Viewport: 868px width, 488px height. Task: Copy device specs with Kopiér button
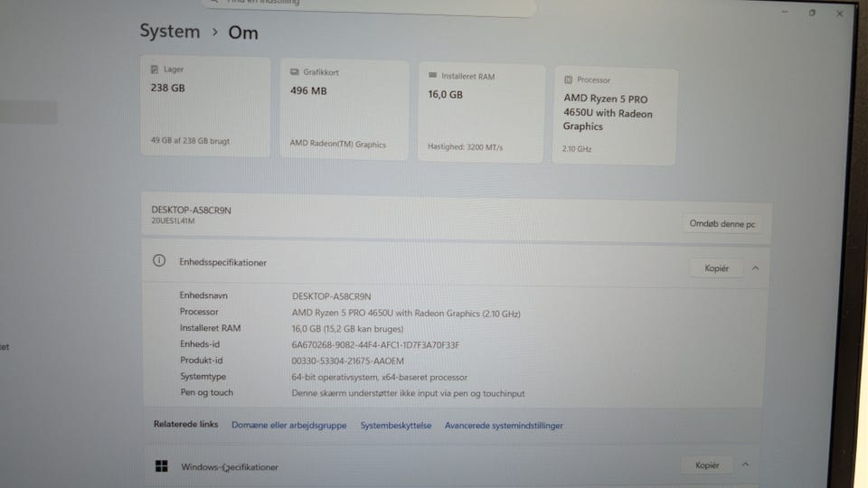716,268
